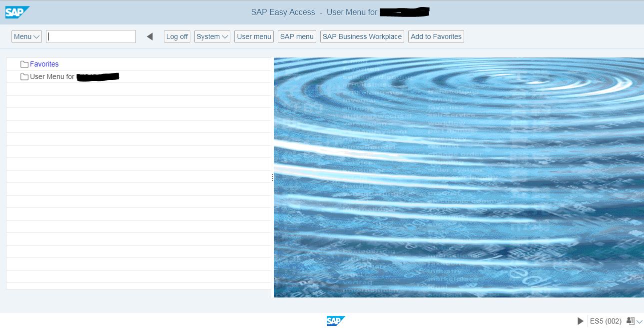This screenshot has height=329, width=644.
Task: Open SAP Business Workplace
Action: (x=362, y=36)
